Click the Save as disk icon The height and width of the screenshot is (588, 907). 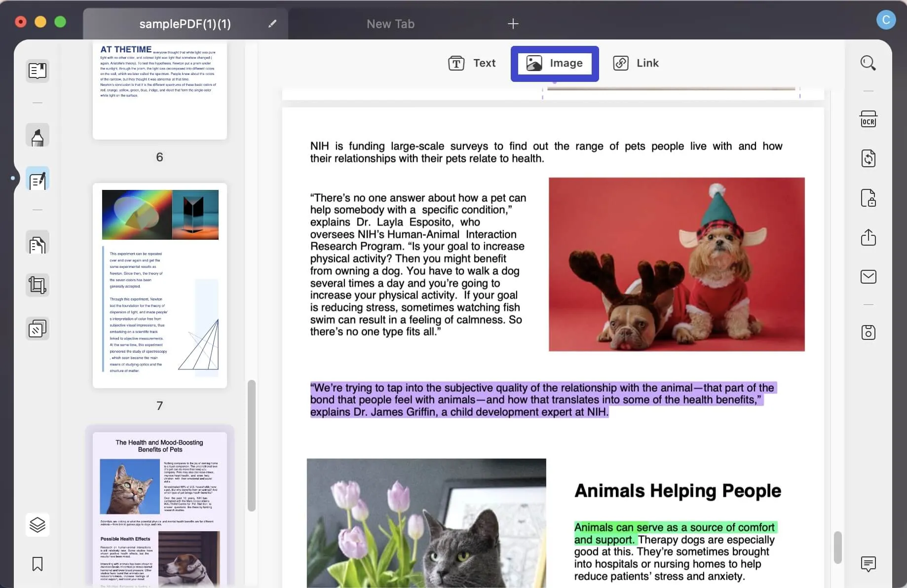click(869, 332)
